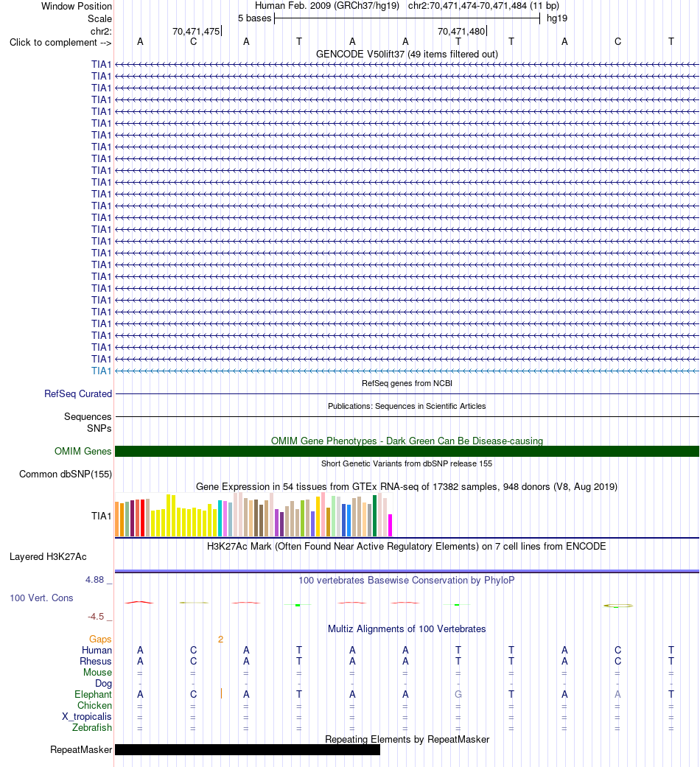Click the 70,471,475 position marker
The height and width of the screenshot is (767, 700).
[x=196, y=31]
